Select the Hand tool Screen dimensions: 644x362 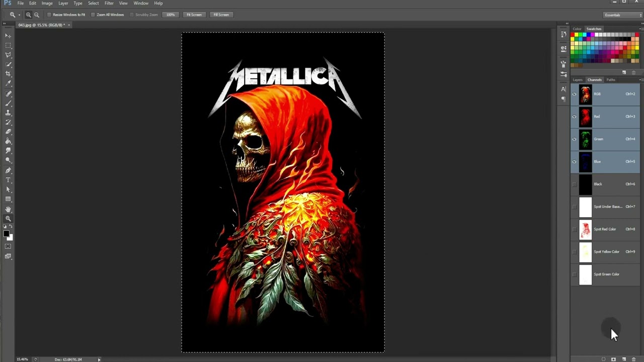click(x=8, y=209)
